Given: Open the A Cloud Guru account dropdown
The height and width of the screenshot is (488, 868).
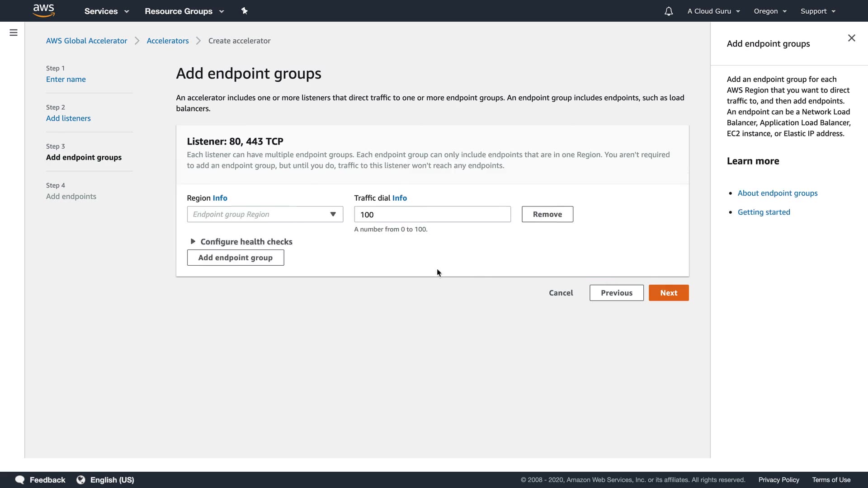Looking at the screenshot, I should [x=713, y=11].
